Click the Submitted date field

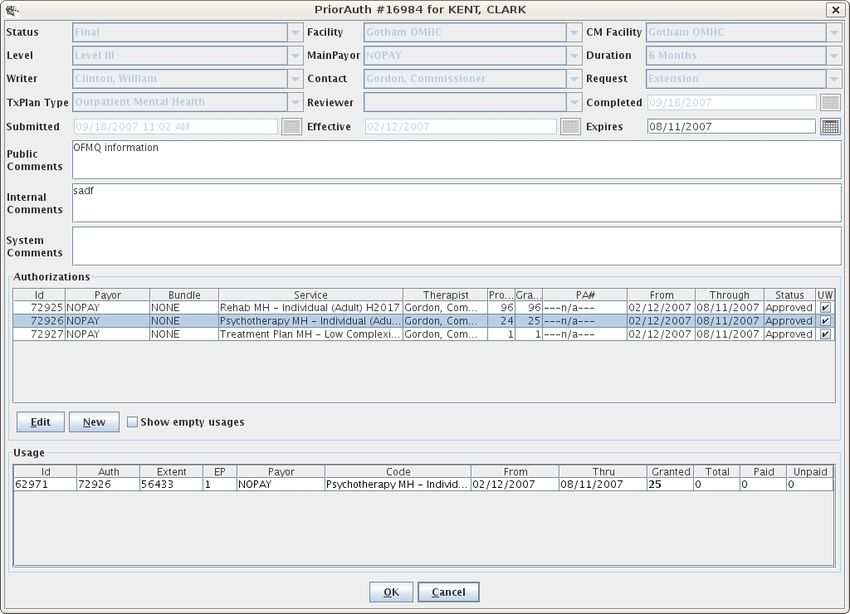[176, 126]
